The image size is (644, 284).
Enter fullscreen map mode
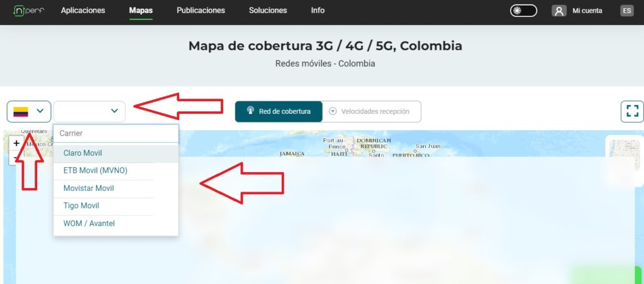coord(633,111)
